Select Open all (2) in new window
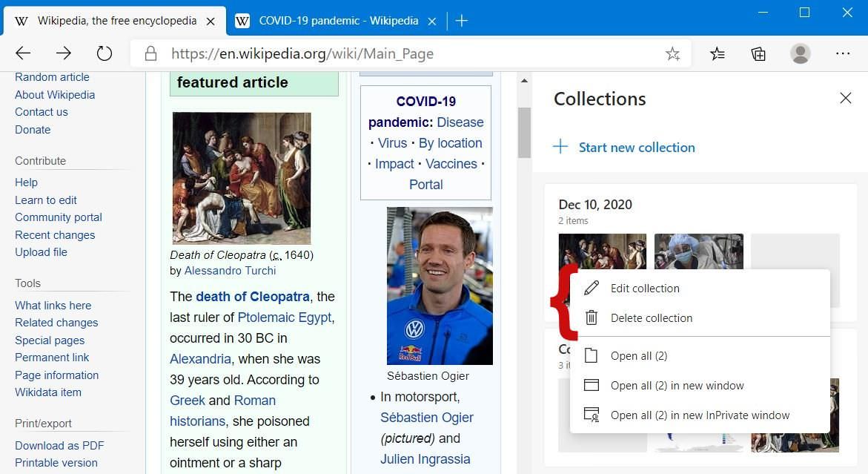 (700, 386)
